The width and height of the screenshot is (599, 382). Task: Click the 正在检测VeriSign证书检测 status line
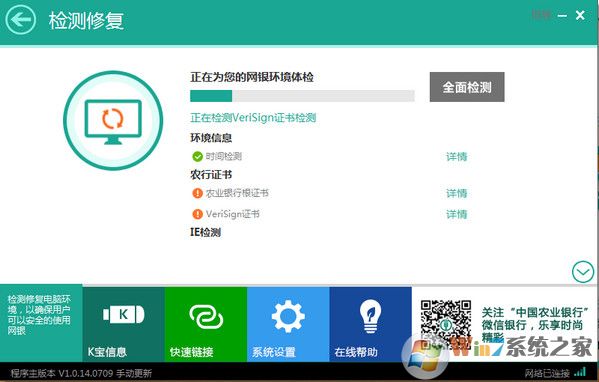253,118
